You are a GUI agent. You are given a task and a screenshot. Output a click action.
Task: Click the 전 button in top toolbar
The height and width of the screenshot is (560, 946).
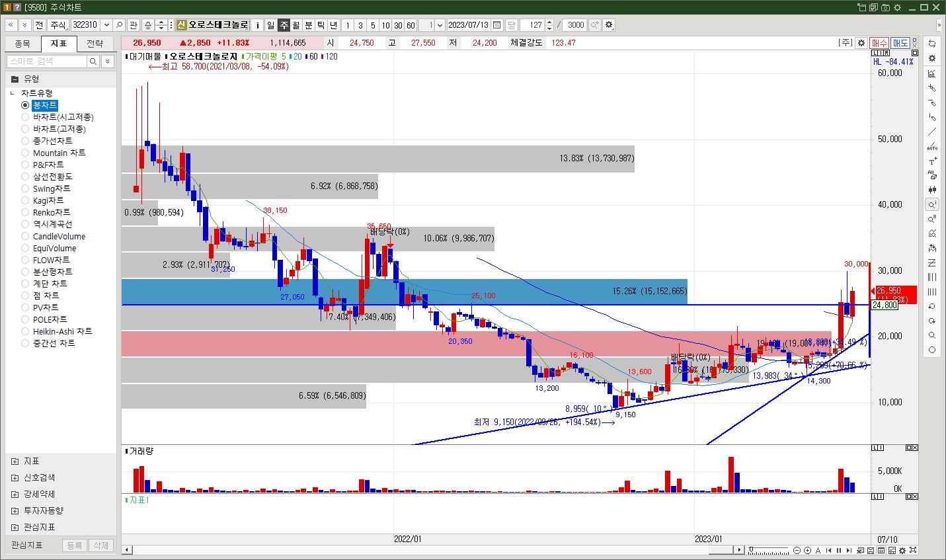pos(39,25)
